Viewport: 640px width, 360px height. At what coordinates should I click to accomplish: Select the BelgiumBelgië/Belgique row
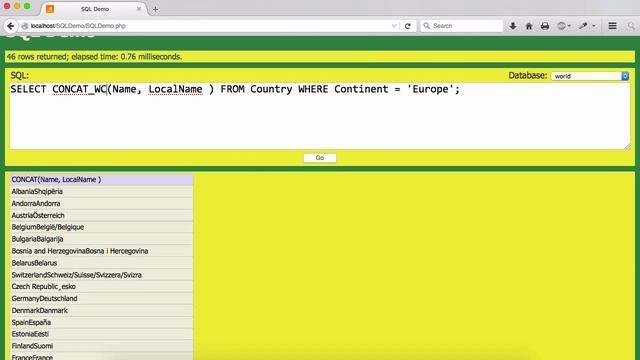(x=101, y=227)
